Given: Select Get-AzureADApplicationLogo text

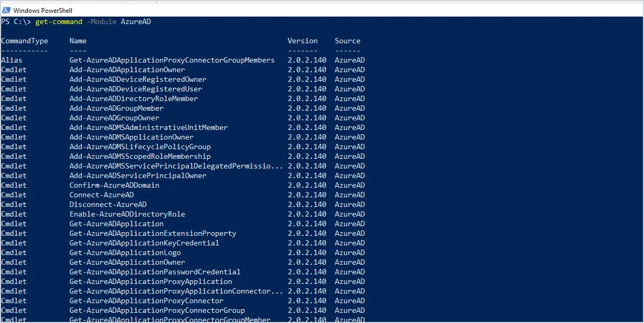Looking at the screenshot, I should (125, 252).
